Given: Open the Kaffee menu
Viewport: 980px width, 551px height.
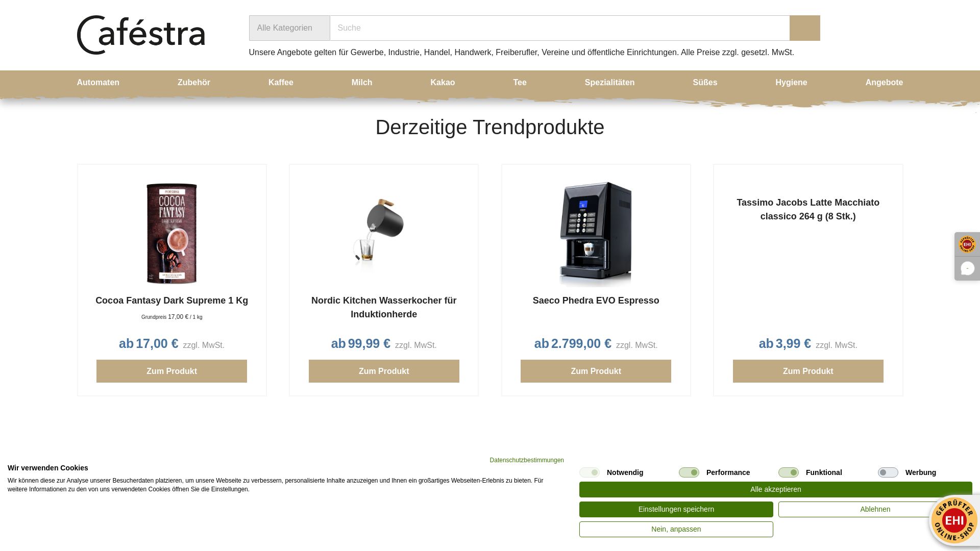Looking at the screenshot, I should (281, 83).
